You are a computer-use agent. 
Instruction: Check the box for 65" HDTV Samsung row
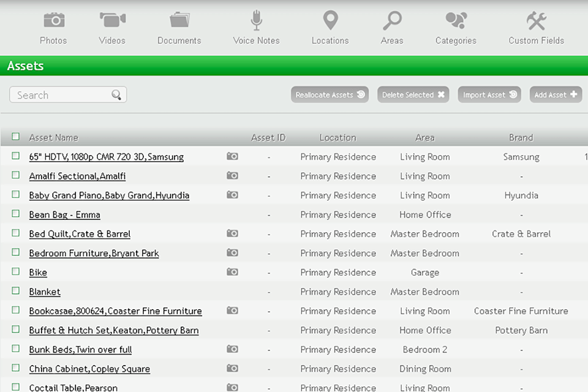point(16,156)
